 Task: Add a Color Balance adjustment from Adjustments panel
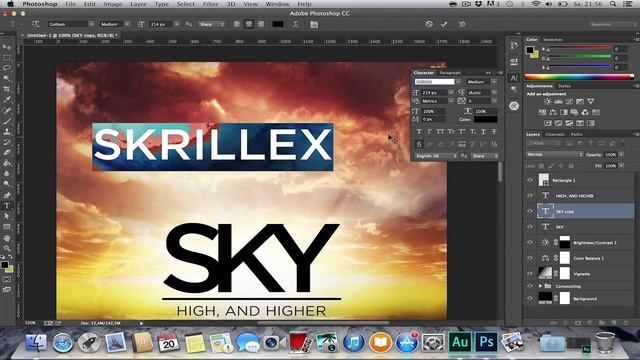point(553,112)
